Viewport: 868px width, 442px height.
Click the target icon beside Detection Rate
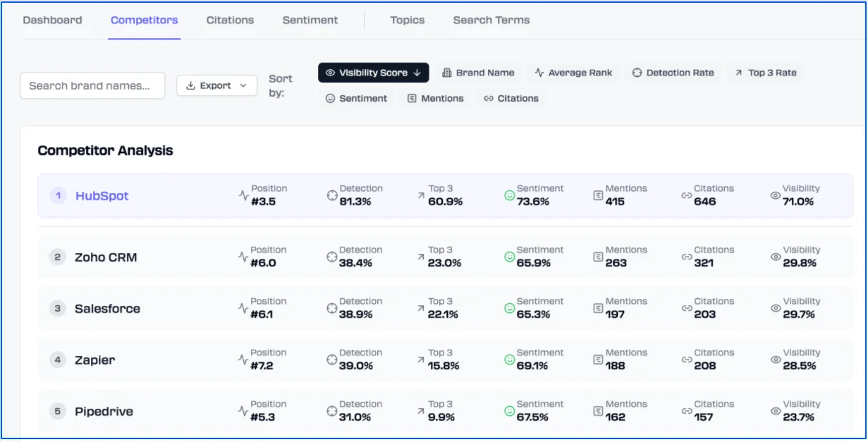[x=637, y=73]
